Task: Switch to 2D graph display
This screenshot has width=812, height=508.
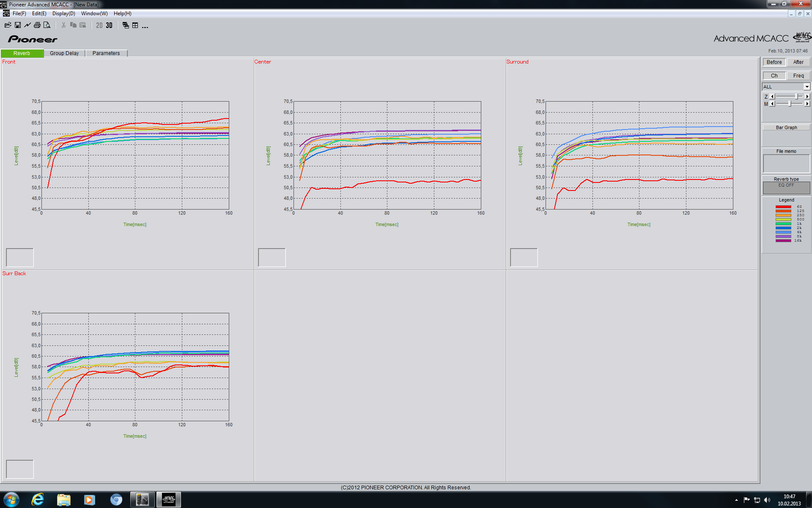Action: [x=99, y=25]
